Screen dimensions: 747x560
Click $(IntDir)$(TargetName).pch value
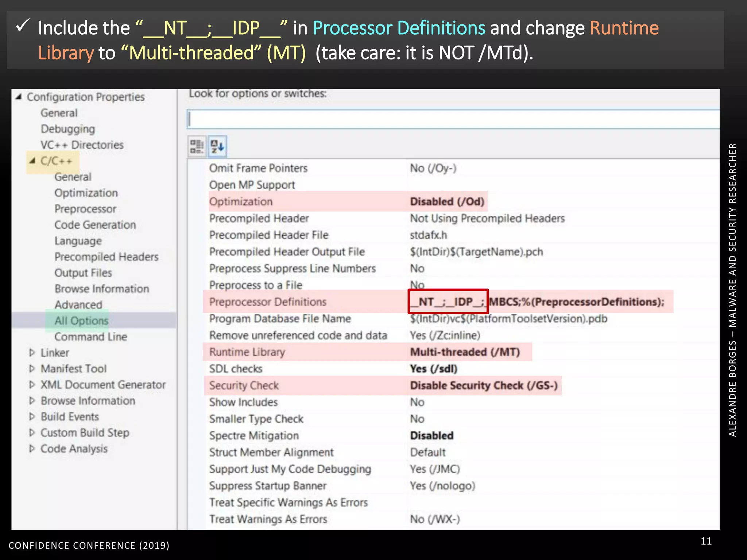tap(476, 252)
